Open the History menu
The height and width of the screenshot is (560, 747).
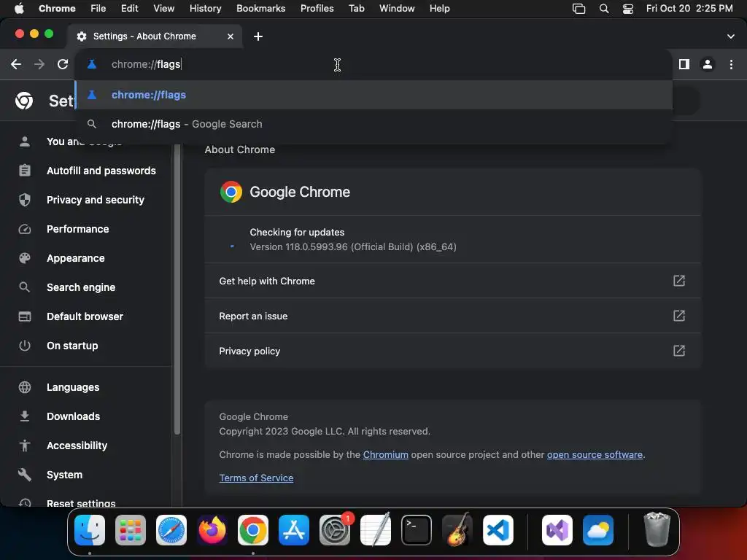point(205,9)
